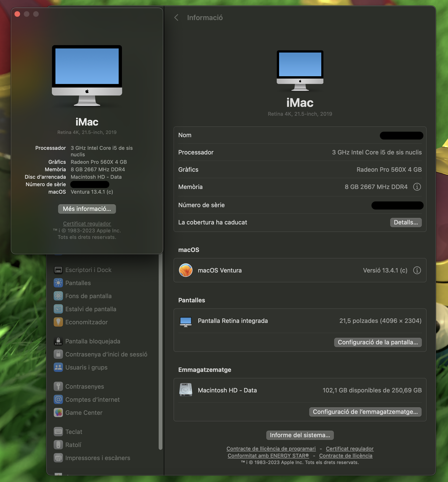Click the Contrasenyes key icon
Viewport: 448px width, 482px height.
click(x=58, y=387)
